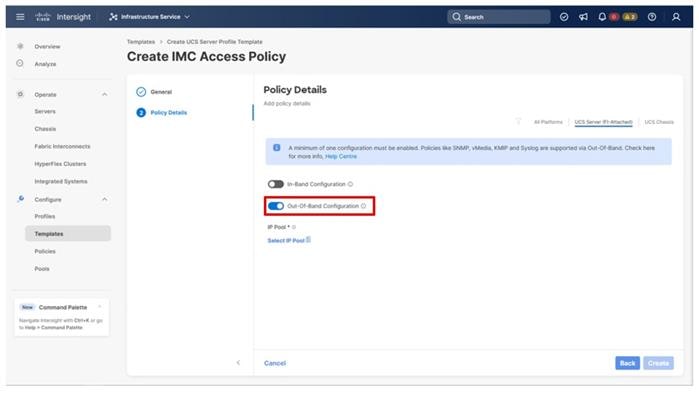Click the platform filter funnel icon

[x=518, y=121]
